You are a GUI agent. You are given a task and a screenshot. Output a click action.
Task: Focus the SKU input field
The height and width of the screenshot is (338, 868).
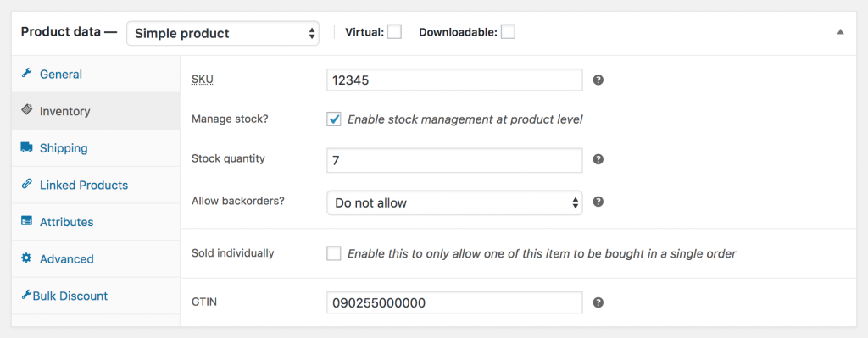pos(454,80)
